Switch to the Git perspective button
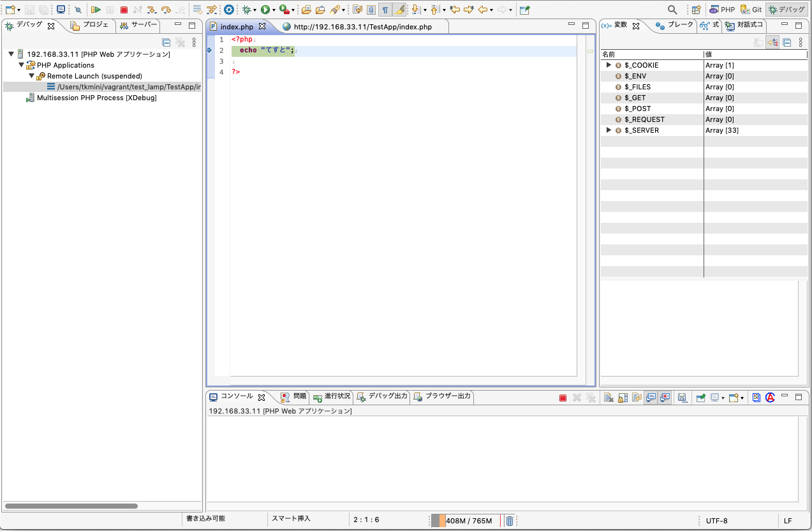Viewport: 812px width, 531px height. (751, 10)
